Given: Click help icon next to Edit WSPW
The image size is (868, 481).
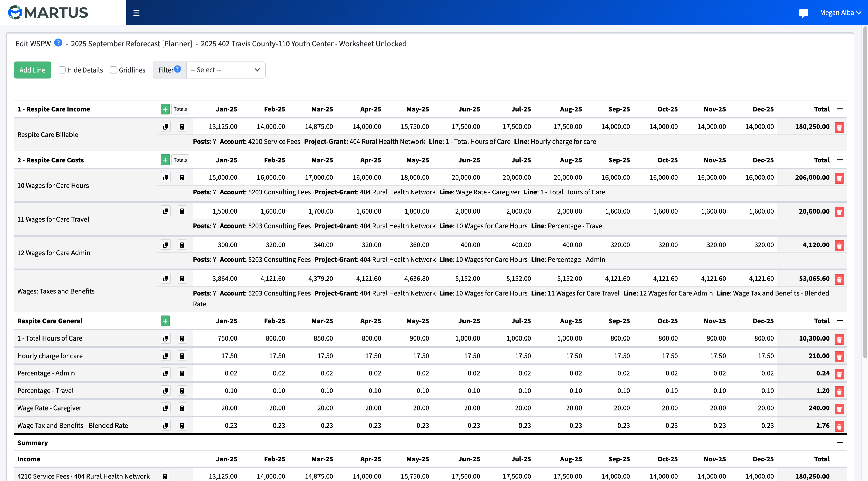Looking at the screenshot, I should point(58,43).
